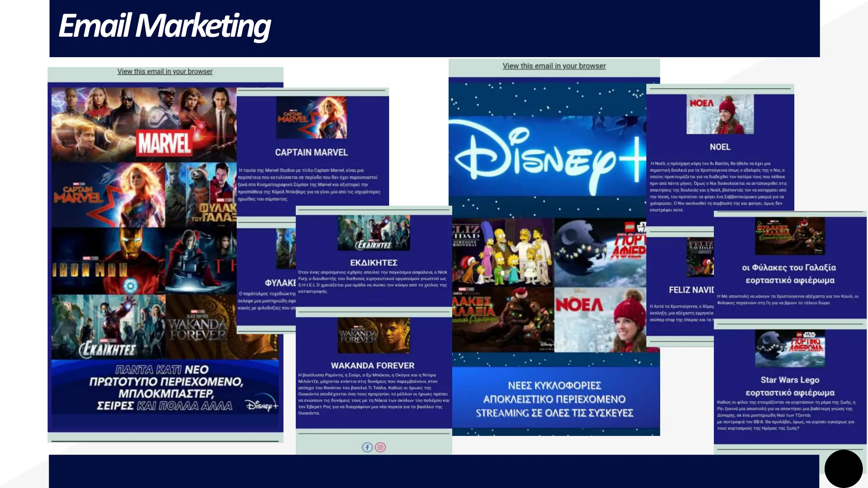Click the black circle at the slide corner

click(843, 469)
